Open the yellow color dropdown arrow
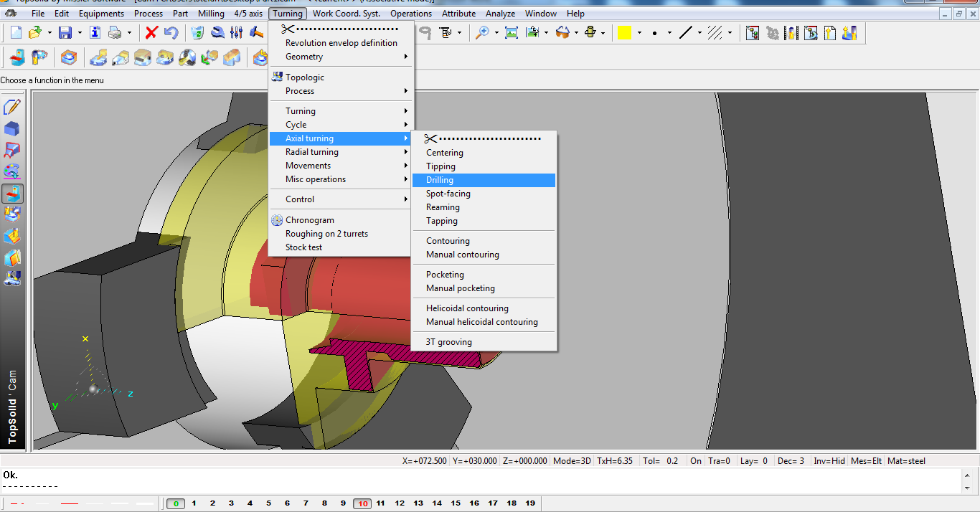Image resolution: width=980 pixels, height=512 pixels. pyautogui.click(x=639, y=32)
